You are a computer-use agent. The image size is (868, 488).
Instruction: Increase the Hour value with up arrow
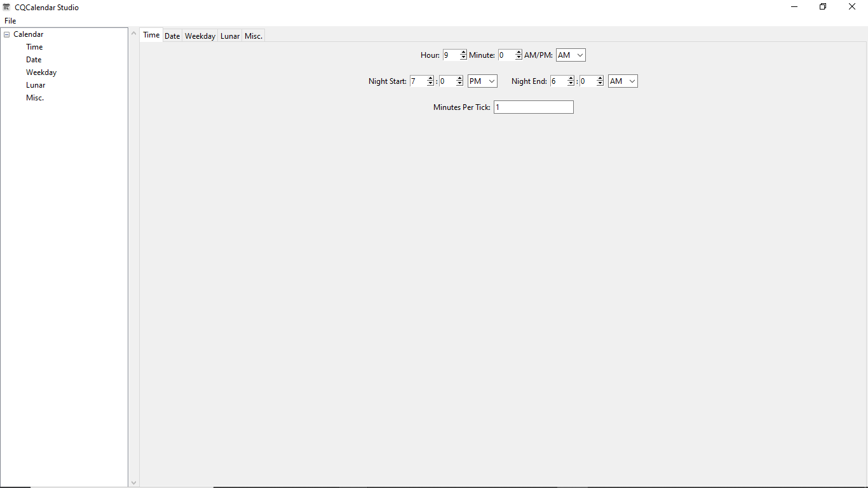pos(463,53)
